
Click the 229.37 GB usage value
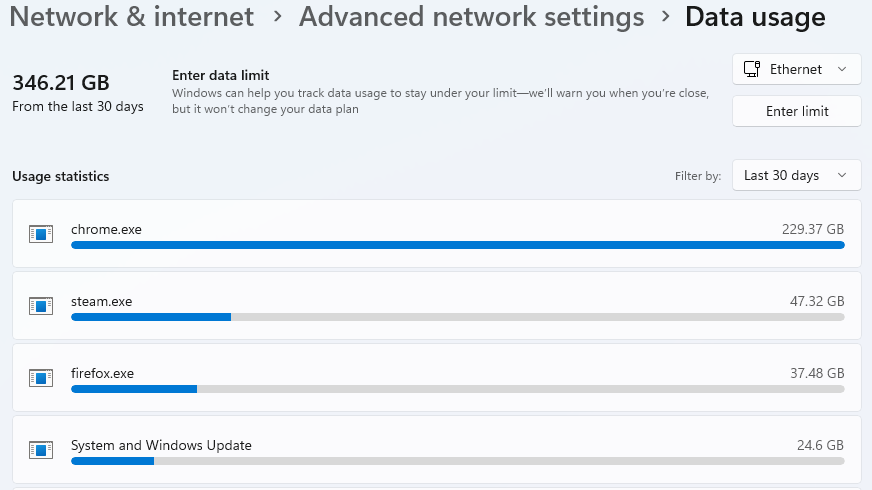[x=813, y=229]
